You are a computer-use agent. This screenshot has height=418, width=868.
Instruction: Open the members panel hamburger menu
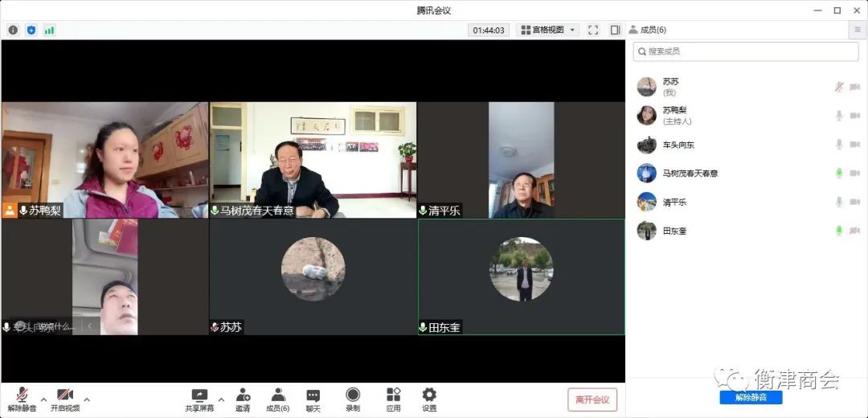coord(857,30)
